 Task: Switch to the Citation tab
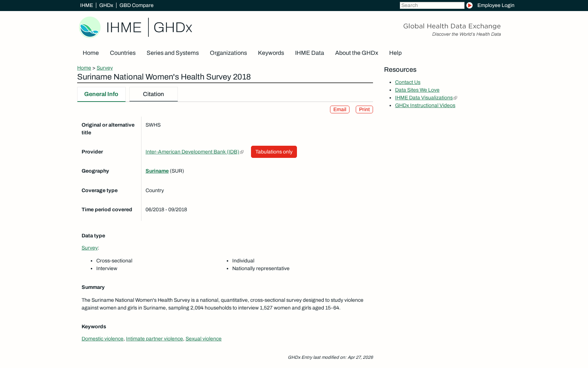(154, 94)
